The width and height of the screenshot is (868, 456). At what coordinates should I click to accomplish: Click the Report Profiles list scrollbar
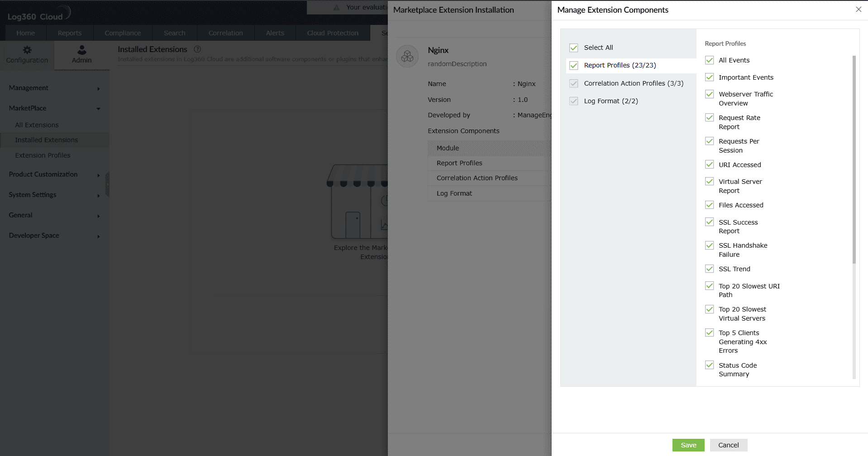click(854, 159)
